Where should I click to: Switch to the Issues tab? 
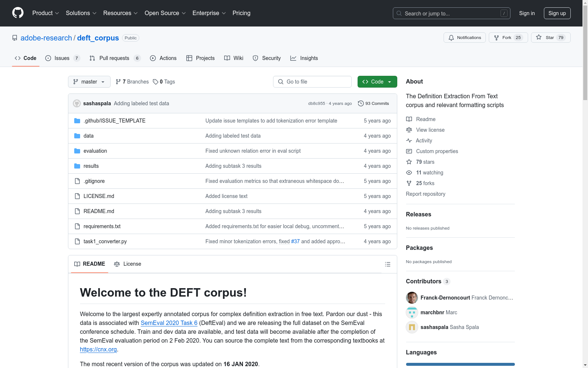[62, 58]
